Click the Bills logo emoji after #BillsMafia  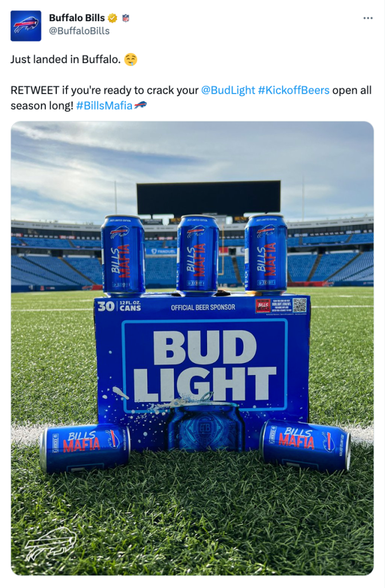point(141,106)
